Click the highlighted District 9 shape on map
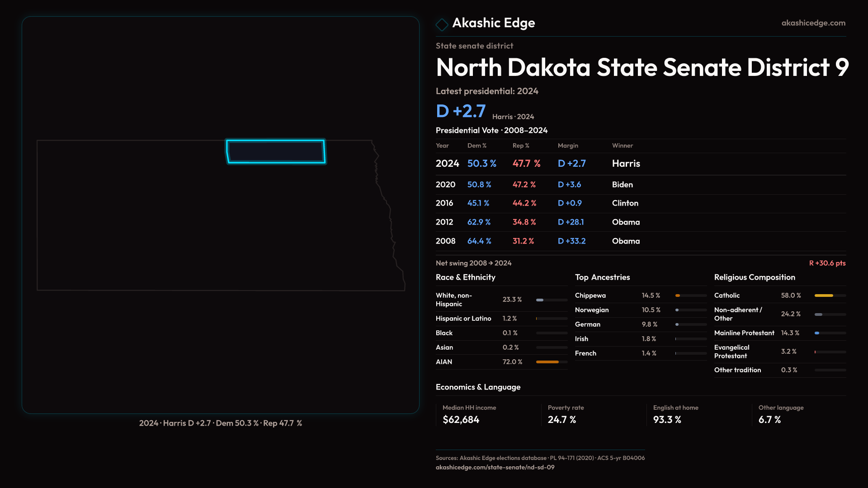This screenshot has width=868, height=488. click(x=276, y=151)
